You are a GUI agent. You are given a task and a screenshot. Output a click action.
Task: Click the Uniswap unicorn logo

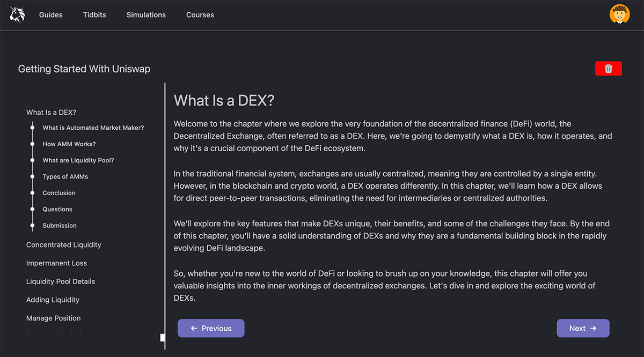pyautogui.click(x=18, y=14)
